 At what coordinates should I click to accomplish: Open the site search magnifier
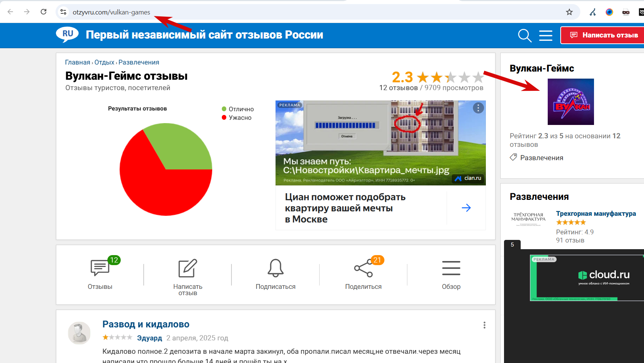[525, 36]
